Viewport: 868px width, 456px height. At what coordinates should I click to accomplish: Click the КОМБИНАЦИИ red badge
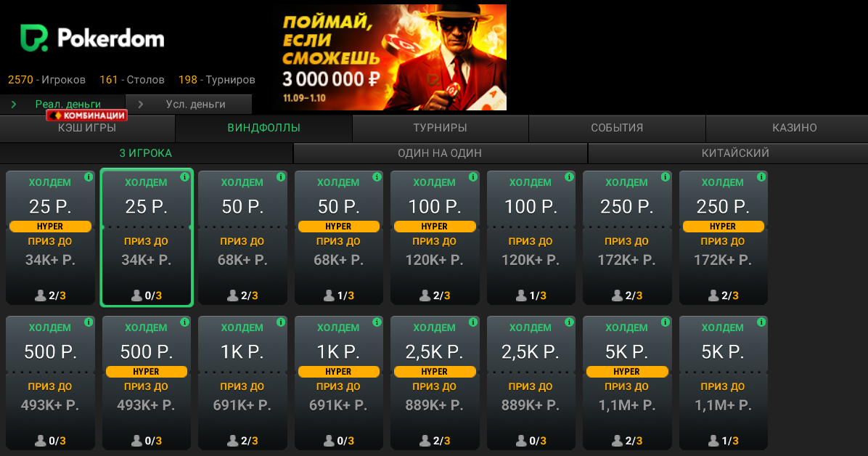tap(87, 115)
